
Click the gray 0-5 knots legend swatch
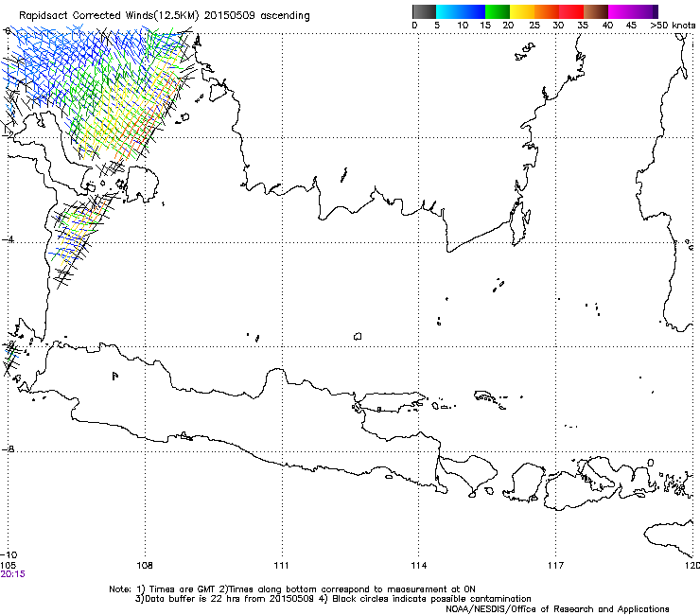424,11
